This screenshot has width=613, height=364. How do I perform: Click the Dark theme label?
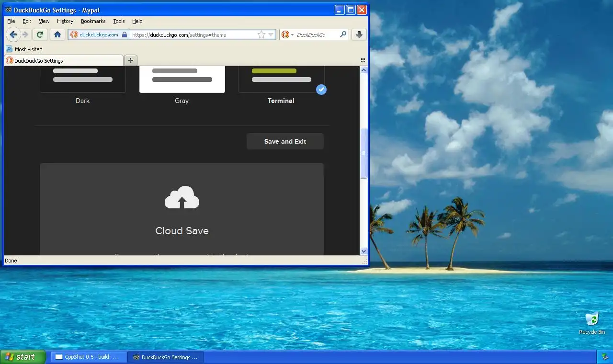click(x=82, y=101)
